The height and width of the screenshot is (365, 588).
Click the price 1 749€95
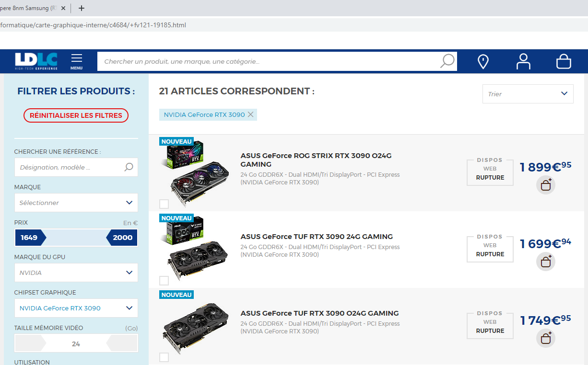tap(546, 319)
